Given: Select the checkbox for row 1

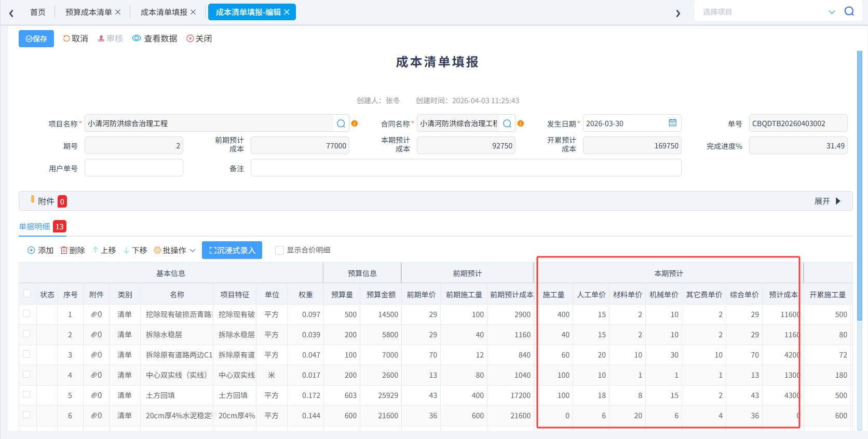Looking at the screenshot, I should [x=26, y=313].
